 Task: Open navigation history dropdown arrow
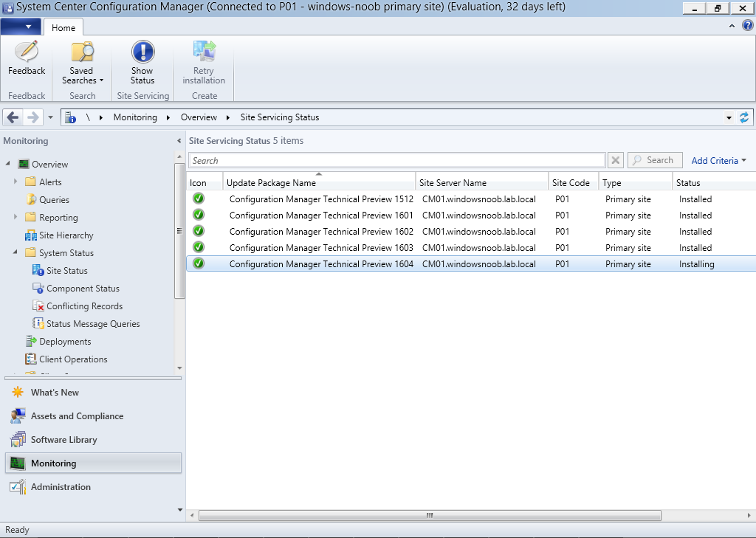pos(50,117)
